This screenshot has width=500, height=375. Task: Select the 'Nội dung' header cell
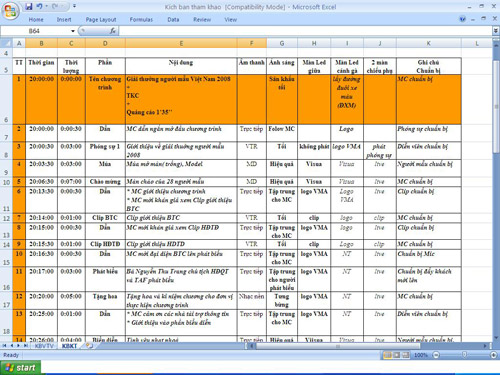click(181, 66)
